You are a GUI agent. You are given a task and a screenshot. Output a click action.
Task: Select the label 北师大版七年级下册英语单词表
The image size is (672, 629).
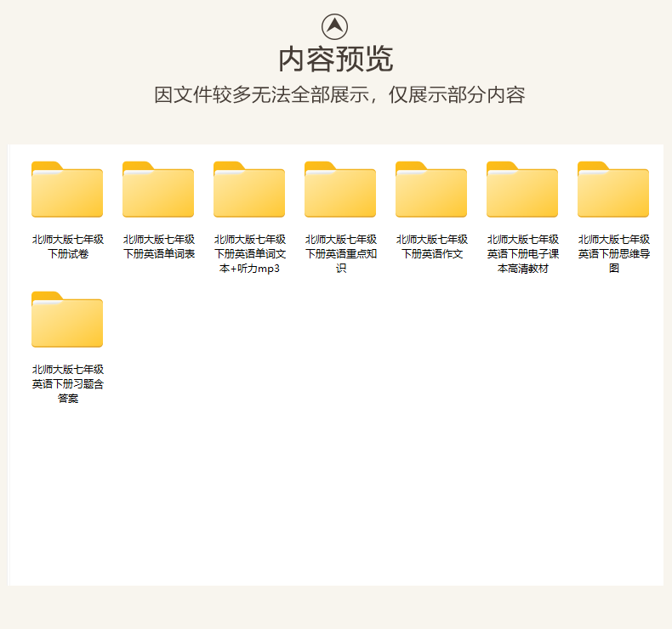(159, 246)
